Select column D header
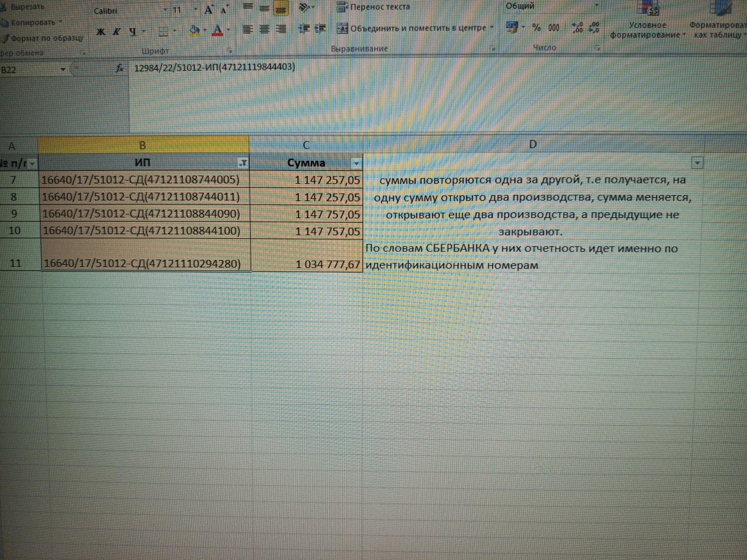Image resolution: width=747 pixels, height=560 pixels. 533,144
